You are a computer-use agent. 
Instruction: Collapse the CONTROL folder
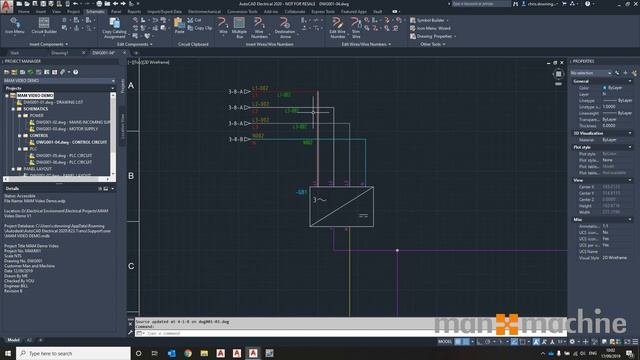pyautogui.click(x=20, y=136)
